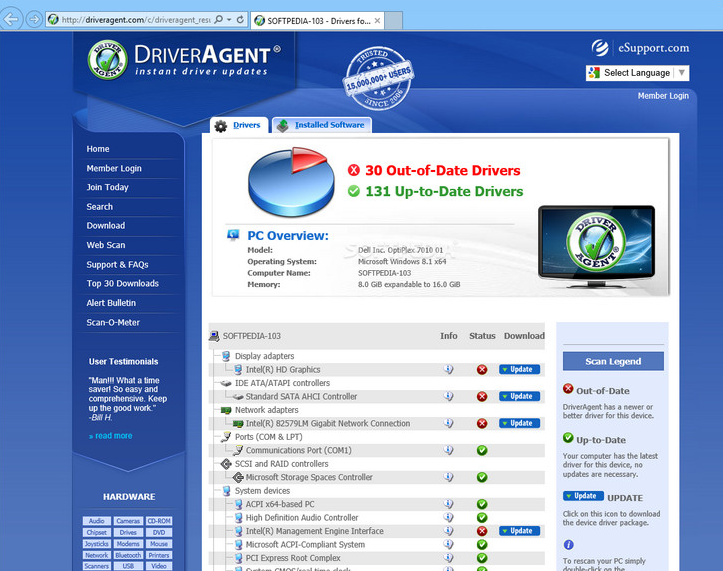The width and height of the screenshot is (723, 571).
Task: Click up-to-date status icon for Communications Port
Action: (482, 450)
